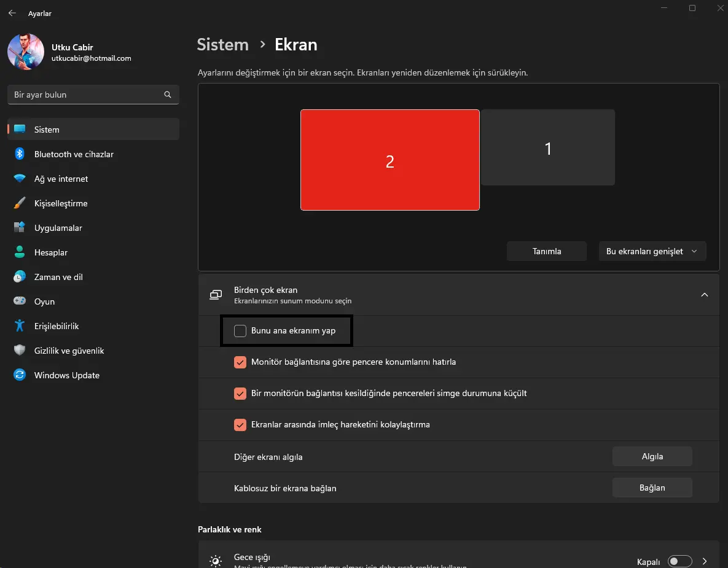Open Zaman ve dil settings
The image size is (728, 568).
[x=93, y=277]
